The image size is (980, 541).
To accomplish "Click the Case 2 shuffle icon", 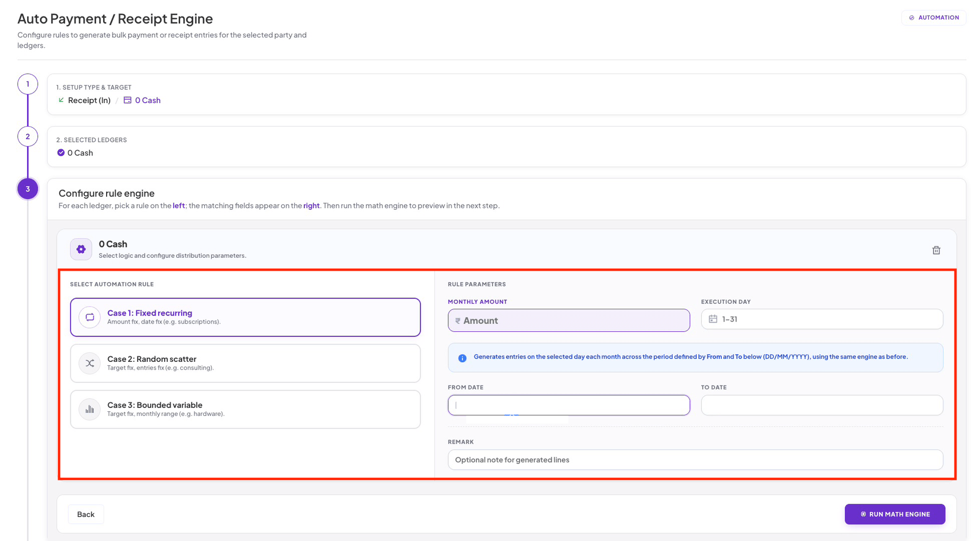I will click(90, 363).
